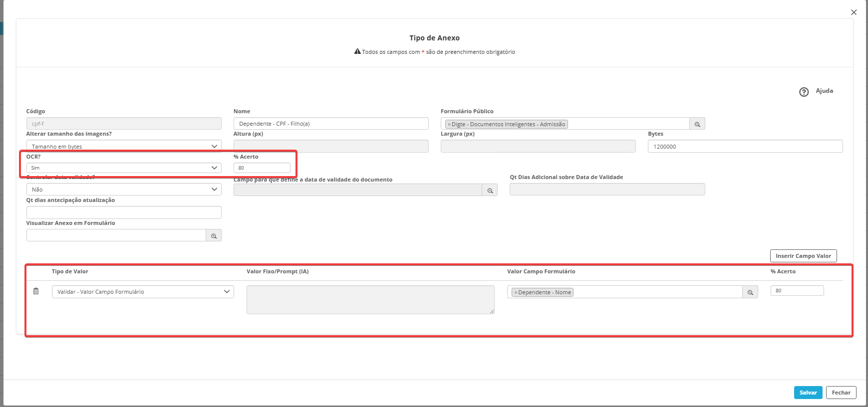Click 'Qt dias antecipação atualização' field
Image resolution: width=868 pixels, height=407 pixels.
pyautogui.click(x=124, y=212)
